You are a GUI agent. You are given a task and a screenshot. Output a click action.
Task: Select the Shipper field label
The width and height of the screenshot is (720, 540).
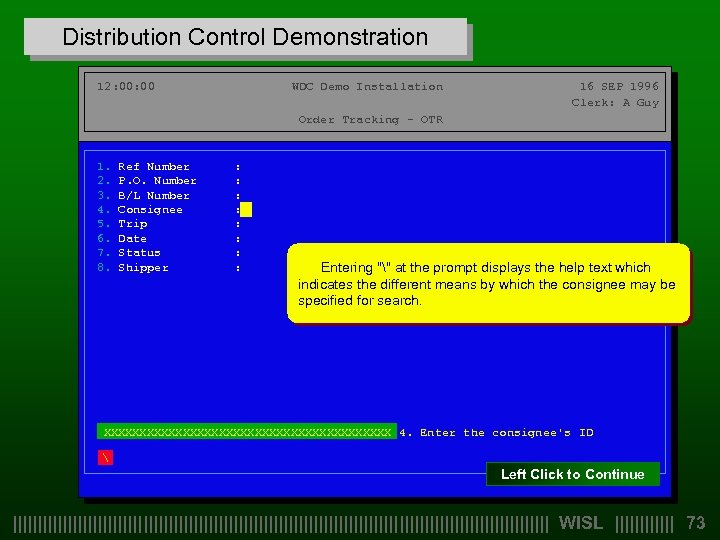tap(143, 268)
